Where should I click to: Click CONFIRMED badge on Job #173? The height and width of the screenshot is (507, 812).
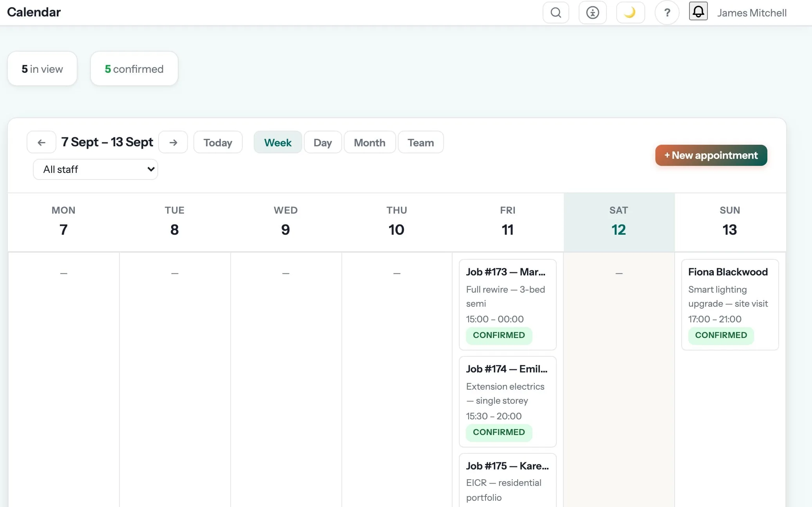[x=499, y=335]
